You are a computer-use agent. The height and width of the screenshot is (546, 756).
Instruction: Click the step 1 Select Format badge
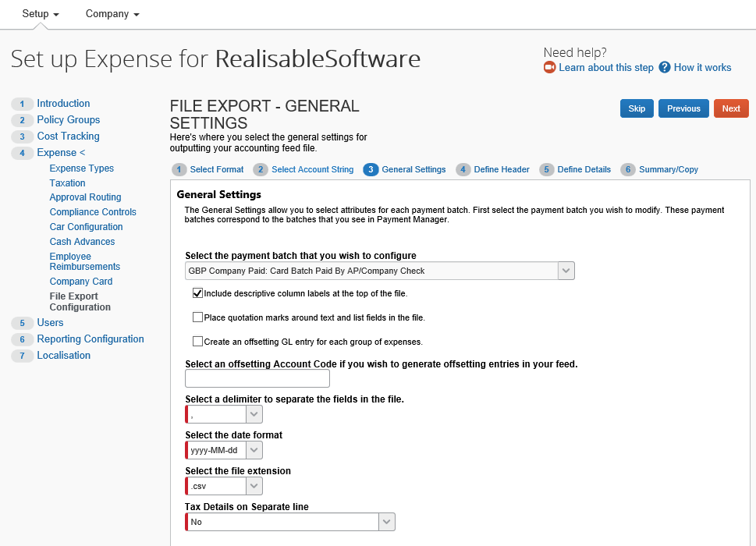pos(179,169)
